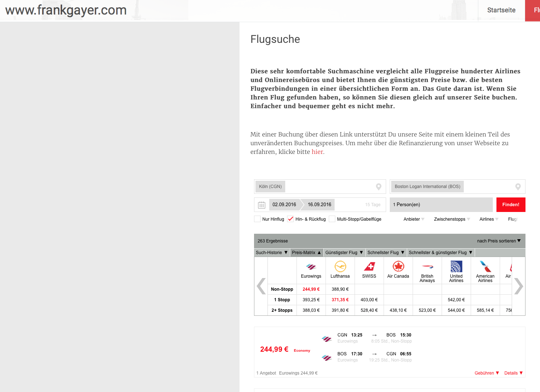Select Eurowings Non-Stopp price 244,99 €
Viewport: 540px width, 392px height.
pos(311,289)
